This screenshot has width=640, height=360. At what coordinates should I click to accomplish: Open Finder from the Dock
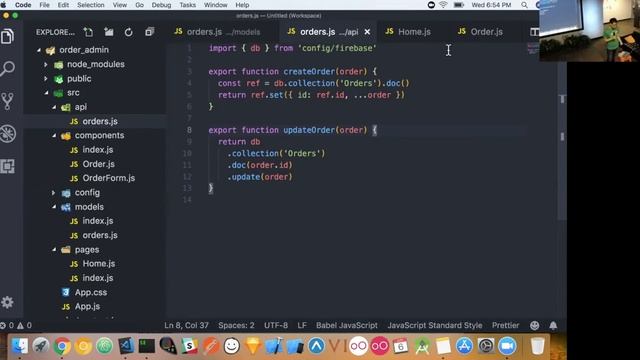coord(20,346)
